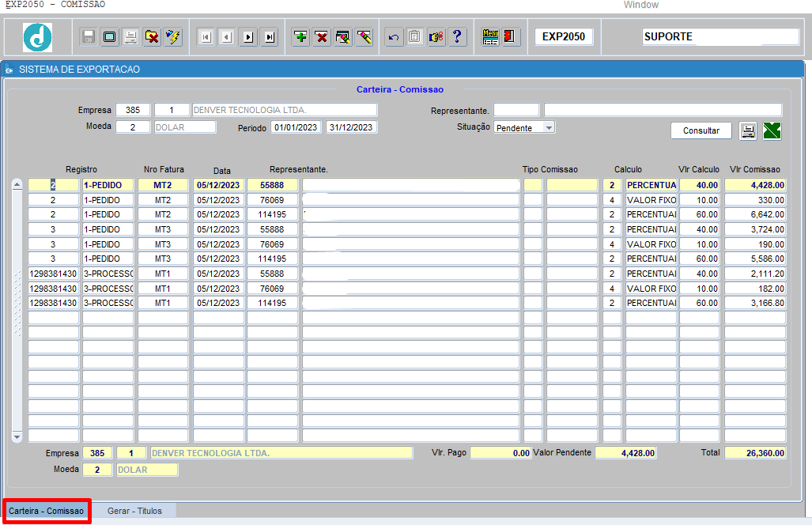Screen dimensions: 812x525
Task: Select Vlr Comissao cell 190.00
Action: click(755, 244)
